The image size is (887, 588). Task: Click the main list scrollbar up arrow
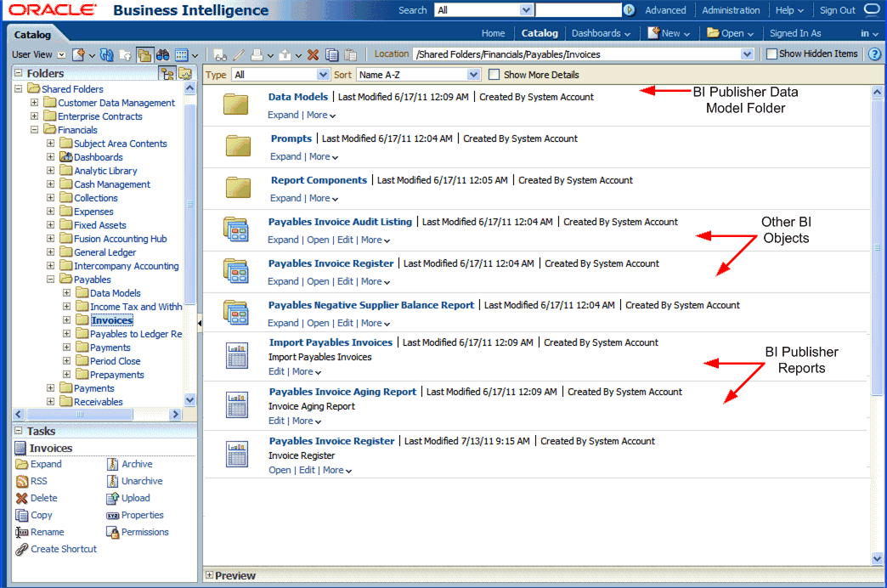pyautogui.click(x=877, y=92)
